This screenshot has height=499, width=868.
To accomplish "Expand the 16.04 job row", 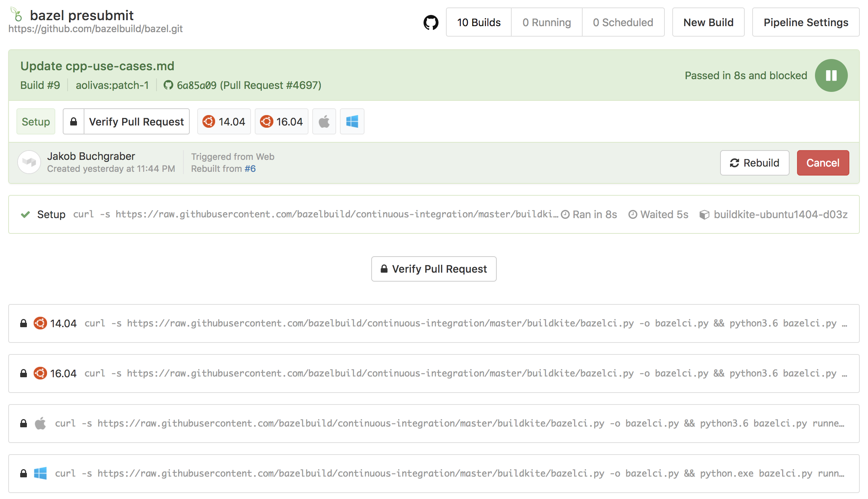I will pos(434,374).
